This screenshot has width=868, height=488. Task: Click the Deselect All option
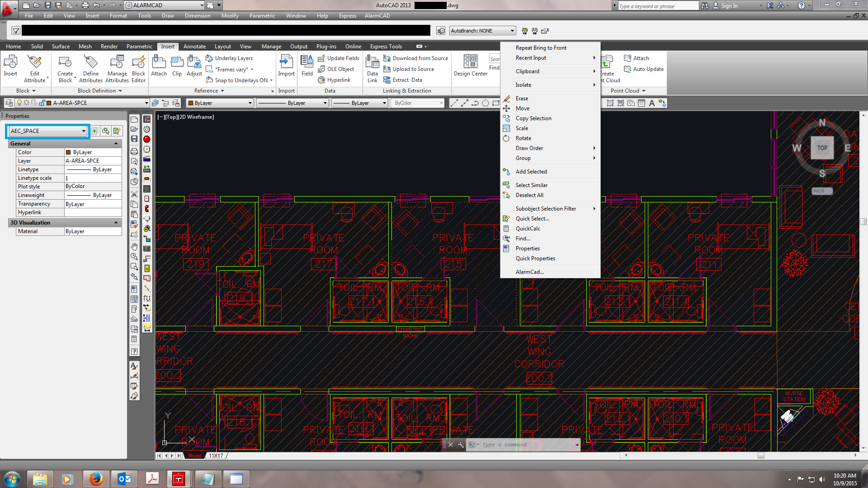coord(529,195)
